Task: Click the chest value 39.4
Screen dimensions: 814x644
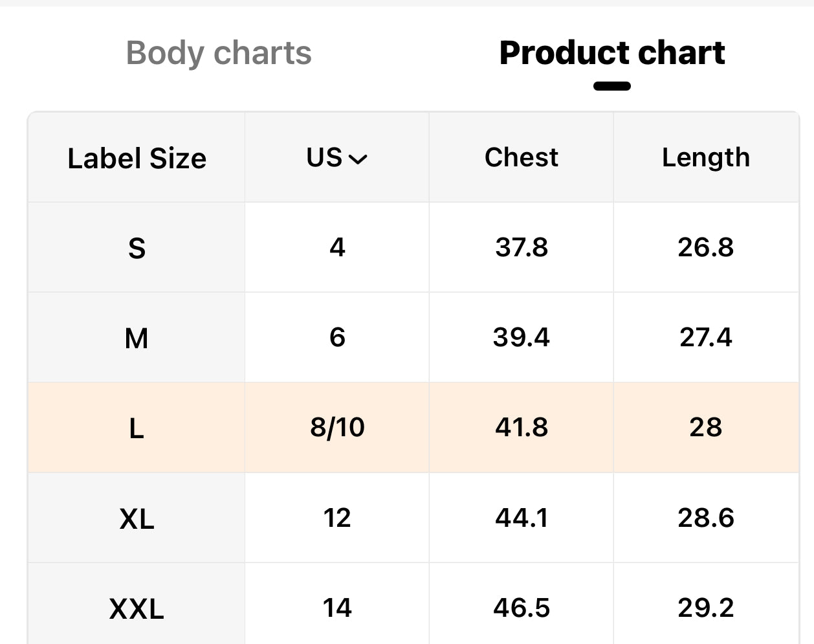Action: tap(521, 337)
